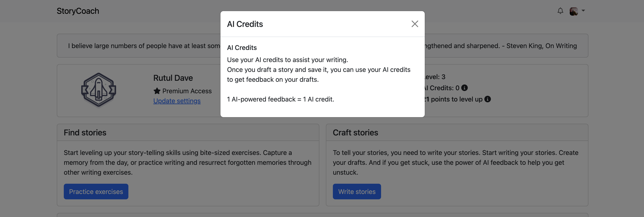Open the Update settings link
Viewport: 644px width, 217px height.
[177, 101]
